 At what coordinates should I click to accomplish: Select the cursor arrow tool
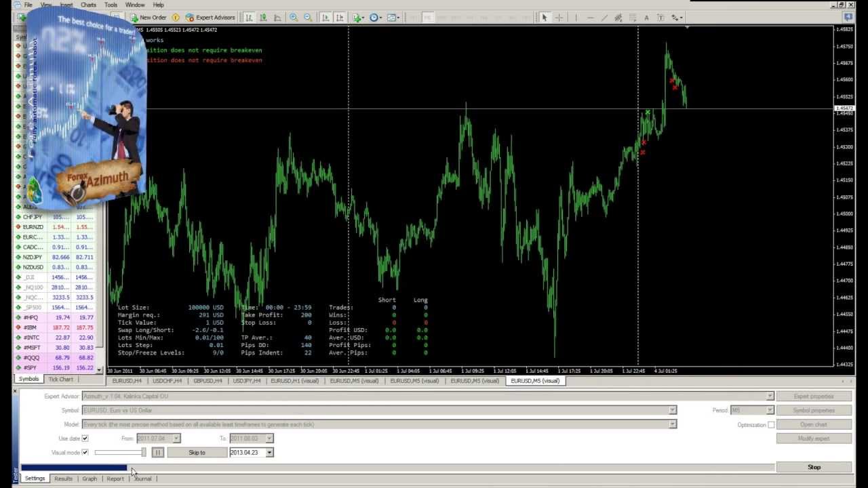point(544,17)
